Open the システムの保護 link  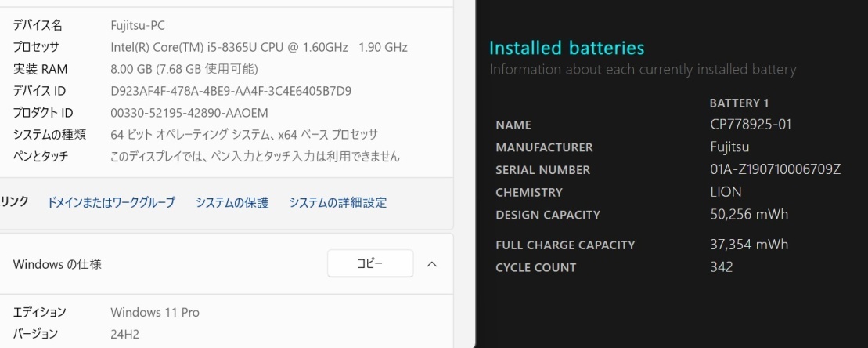tap(232, 202)
